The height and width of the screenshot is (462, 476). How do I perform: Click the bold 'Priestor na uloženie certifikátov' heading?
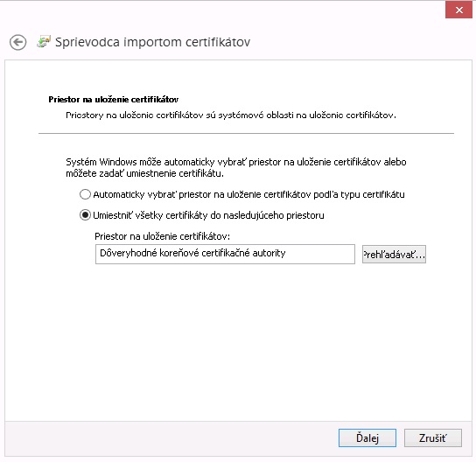coord(114,100)
